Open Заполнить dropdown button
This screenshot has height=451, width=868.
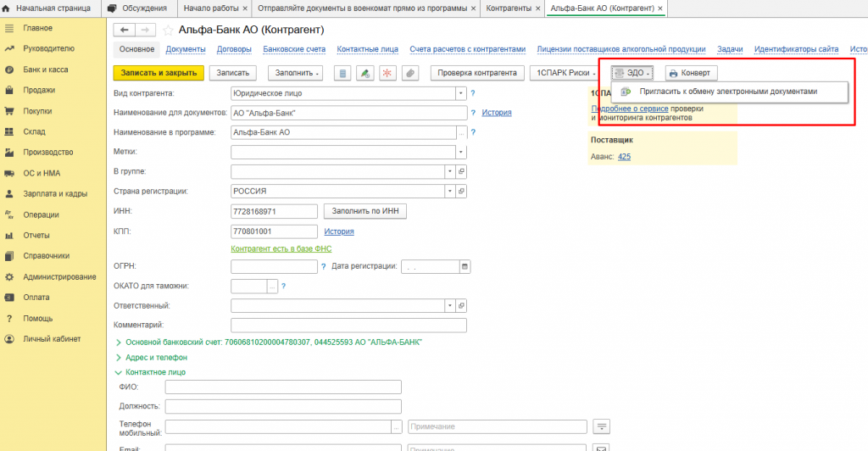click(296, 73)
